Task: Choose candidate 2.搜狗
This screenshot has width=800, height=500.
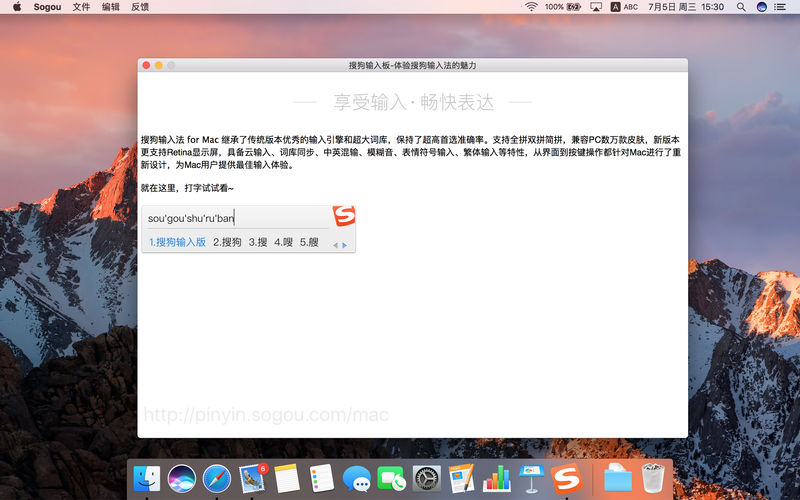Action: pyautogui.click(x=227, y=242)
